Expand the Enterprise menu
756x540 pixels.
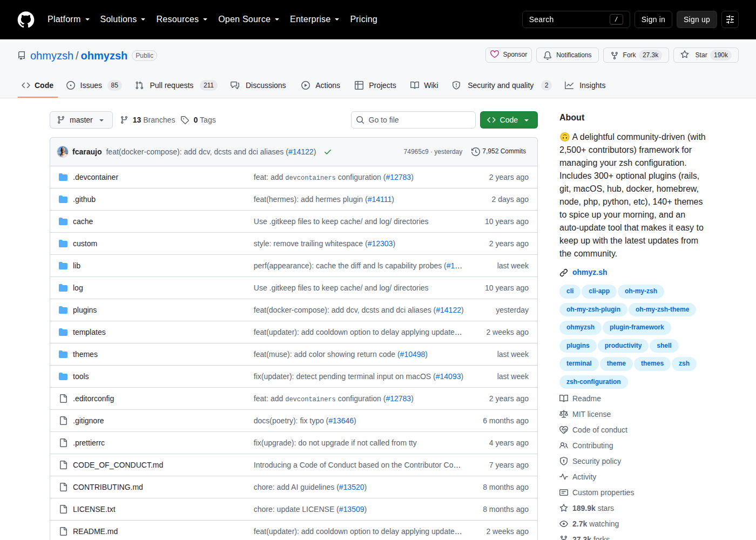[x=314, y=19]
